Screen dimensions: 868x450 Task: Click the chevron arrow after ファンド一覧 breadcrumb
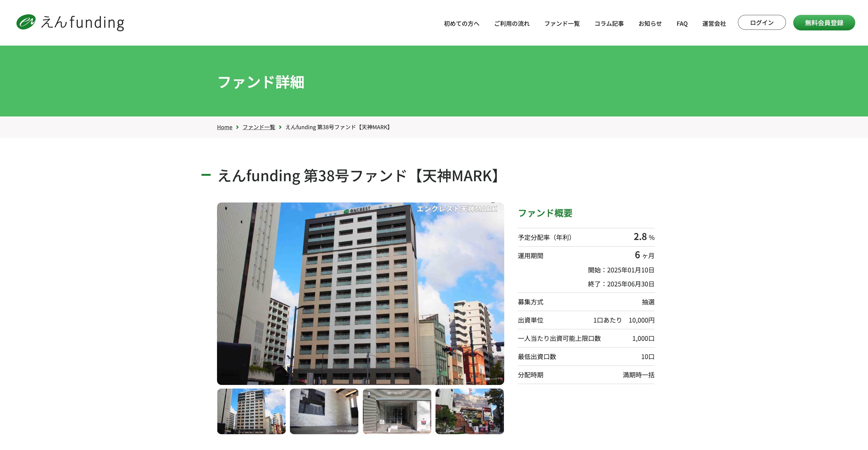pos(280,127)
